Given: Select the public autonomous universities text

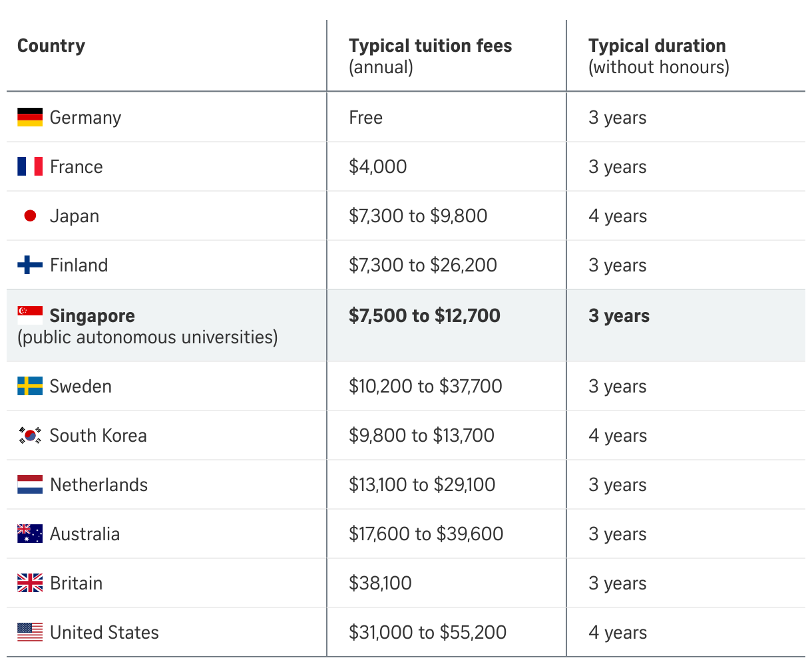Looking at the screenshot, I should tap(148, 337).
